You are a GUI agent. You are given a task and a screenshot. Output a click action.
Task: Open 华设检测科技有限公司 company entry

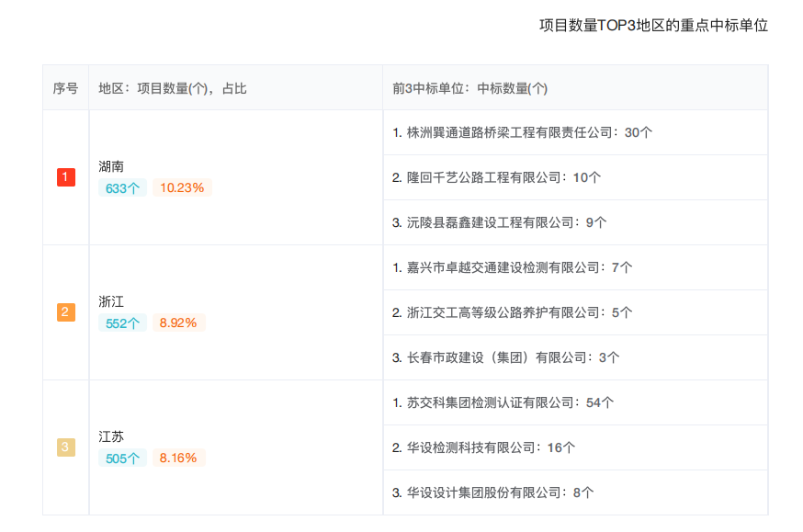tap(472, 447)
